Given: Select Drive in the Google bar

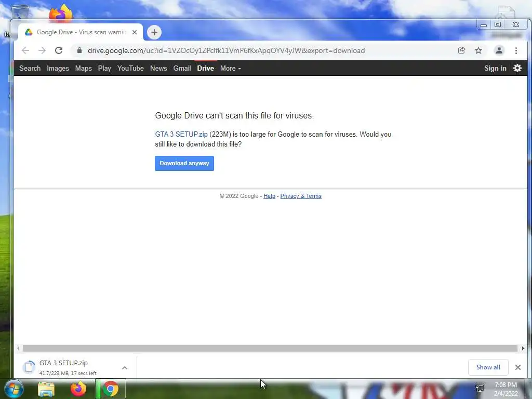Looking at the screenshot, I should tap(206, 68).
